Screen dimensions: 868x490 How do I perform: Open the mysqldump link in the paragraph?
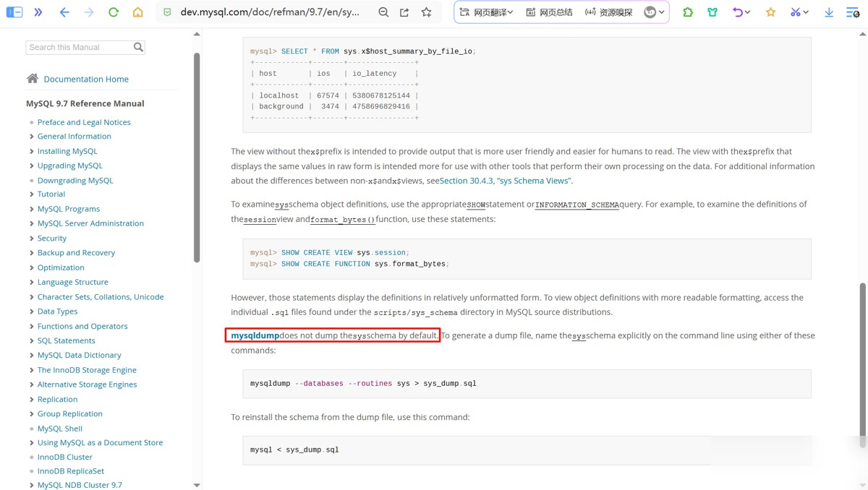pos(255,335)
